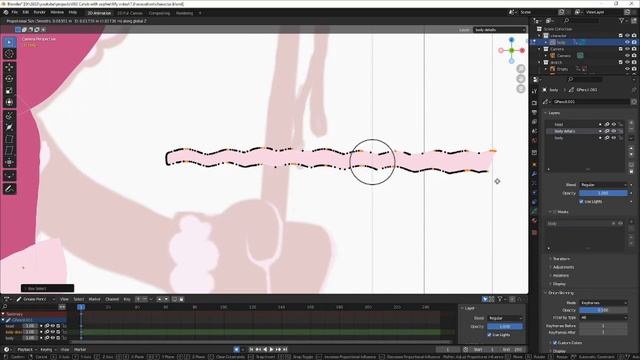
Task: Adjust Opacity slider in dope sheet Layer panel
Action: click(x=505, y=327)
